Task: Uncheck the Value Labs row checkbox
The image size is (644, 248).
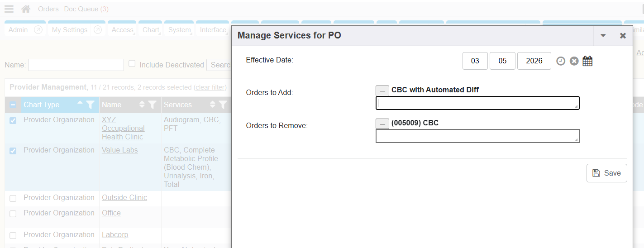Action: [x=13, y=151]
